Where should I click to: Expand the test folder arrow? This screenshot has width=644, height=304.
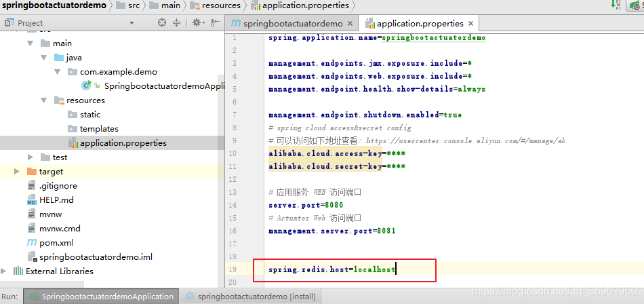(31, 157)
